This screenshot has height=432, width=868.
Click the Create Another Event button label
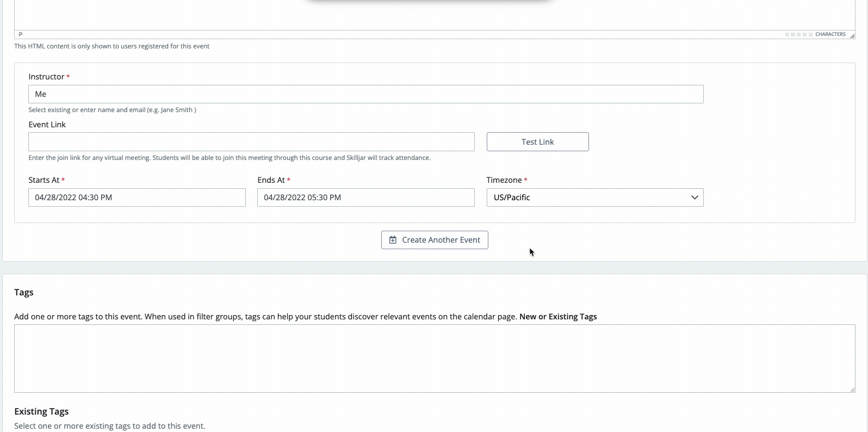coord(441,240)
